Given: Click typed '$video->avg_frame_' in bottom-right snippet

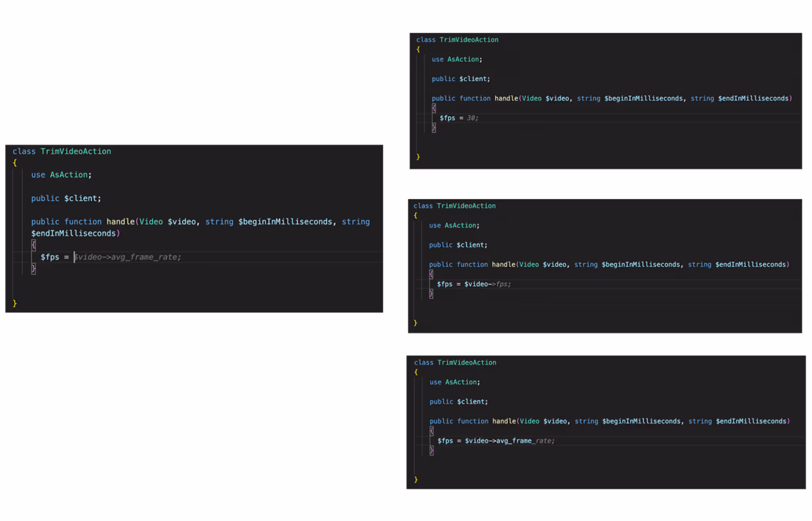Looking at the screenshot, I should (x=500, y=441).
